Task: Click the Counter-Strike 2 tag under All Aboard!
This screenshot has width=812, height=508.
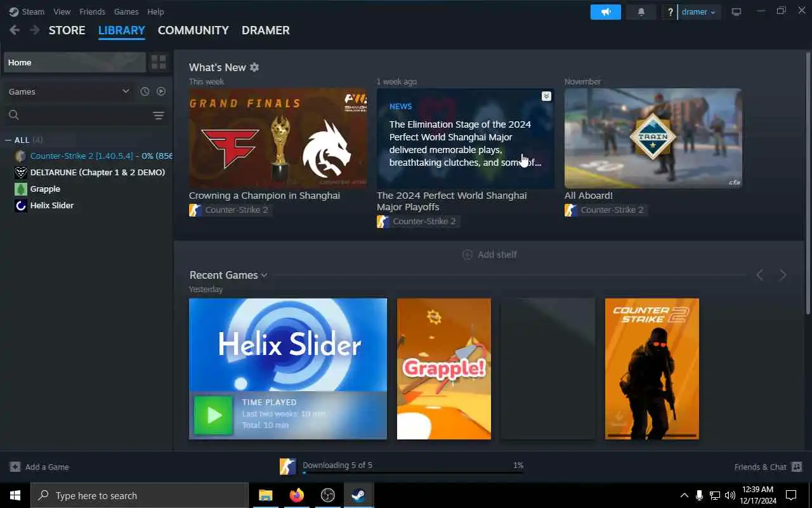Action: click(x=605, y=210)
